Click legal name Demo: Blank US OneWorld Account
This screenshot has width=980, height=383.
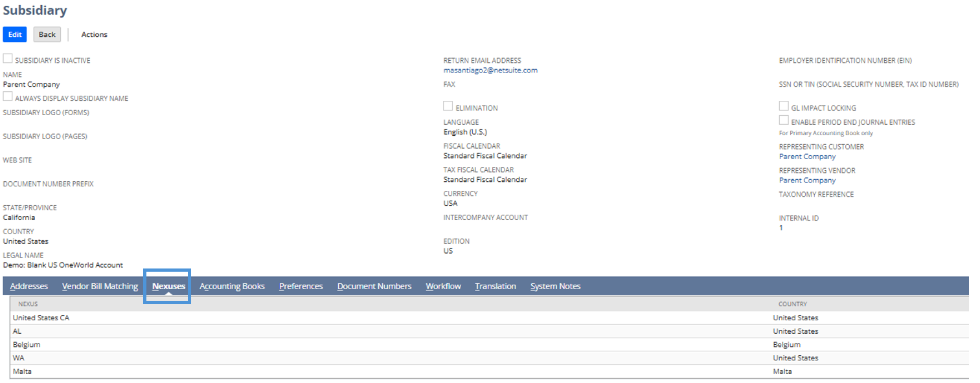pyautogui.click(x=63, y=265)
